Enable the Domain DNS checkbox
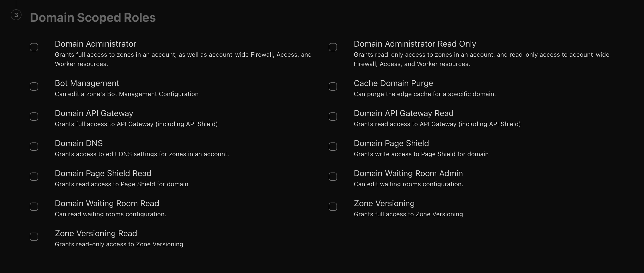 click(34, 147)
